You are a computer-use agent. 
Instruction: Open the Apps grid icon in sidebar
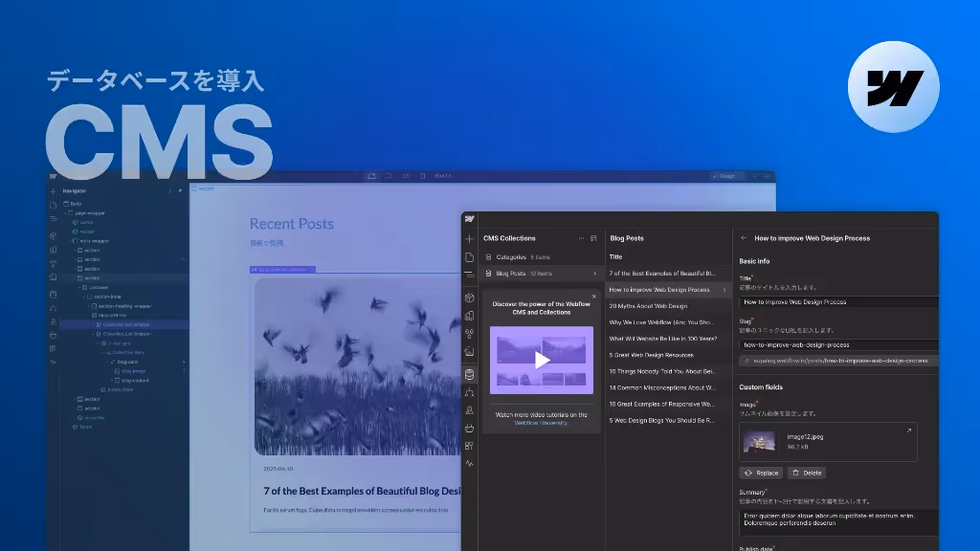point(469,446)
